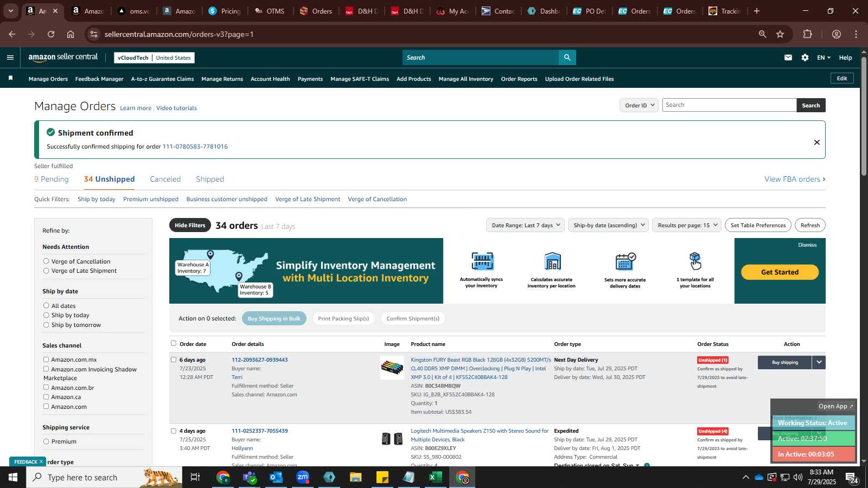Click the Order ID search input field
Image resolution: width=868 pixels, height=488 pixels.
(729, 105)
